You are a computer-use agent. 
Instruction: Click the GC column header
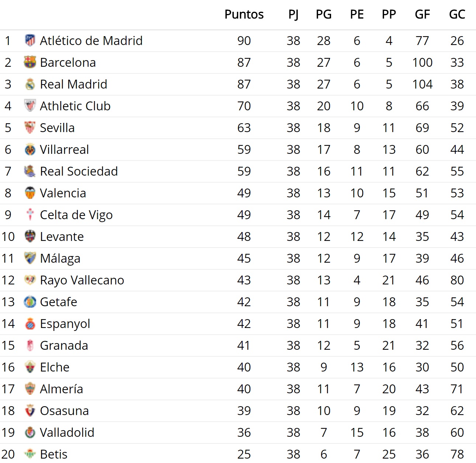457,14
